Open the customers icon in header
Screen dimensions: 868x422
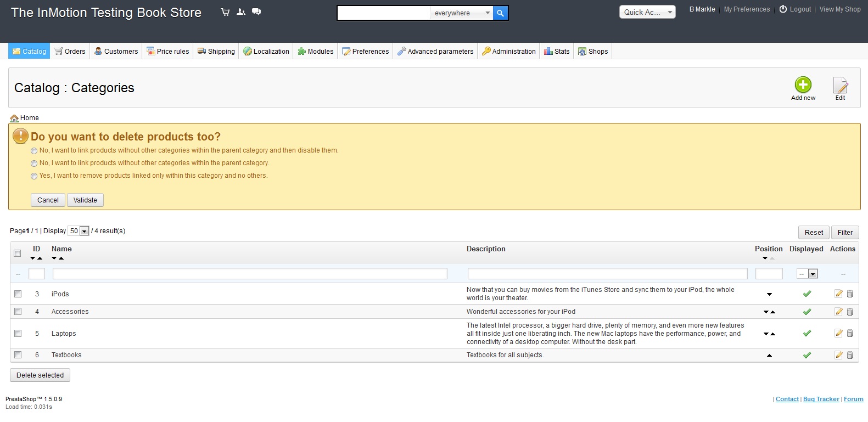(241, 12)
